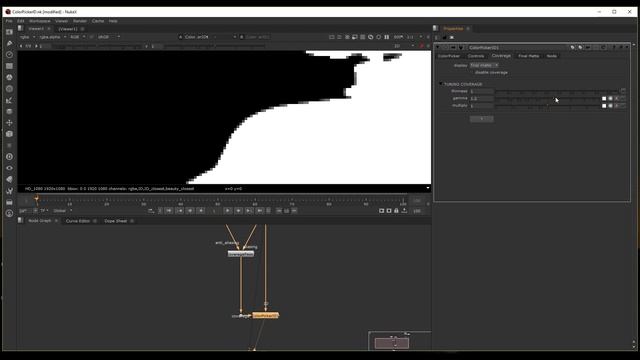640x360 pixels.
Task: Open the Other nodes toolbar icon
Action: [x=9, y=202]
